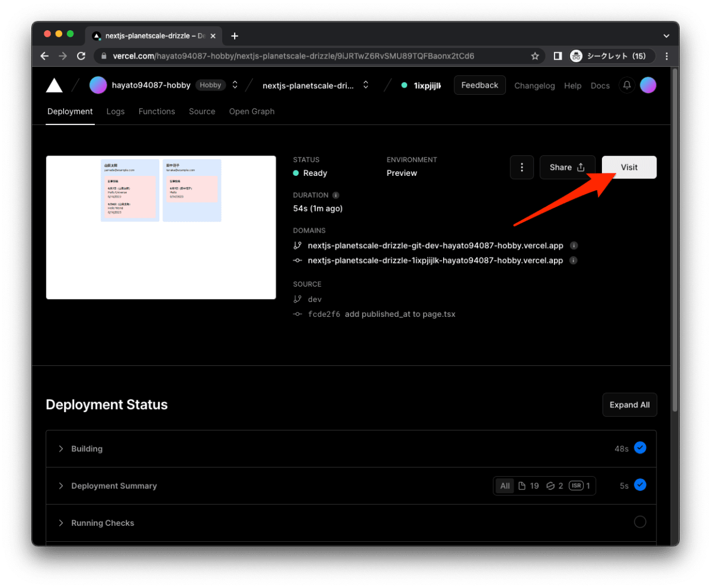
Task: Switch to the Source tab
Action: tap(202, 111)
